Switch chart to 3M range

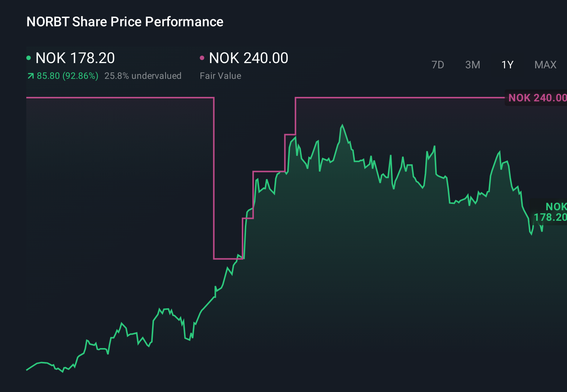point(472,65)
